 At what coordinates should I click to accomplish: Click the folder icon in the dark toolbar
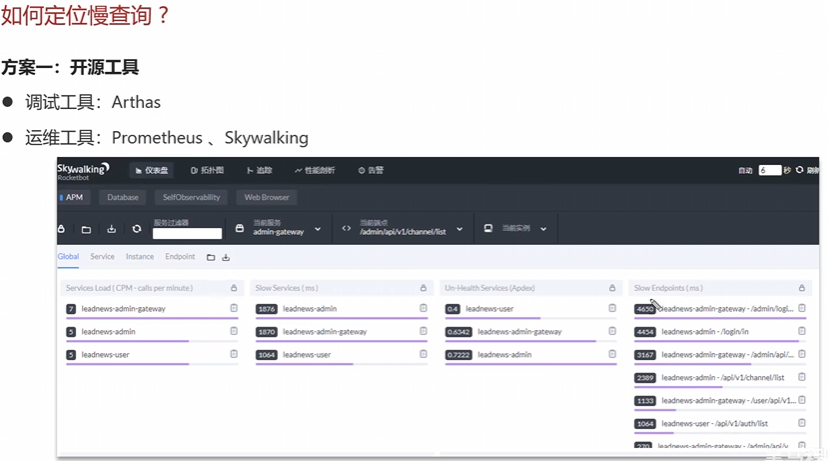click(86, 229)
